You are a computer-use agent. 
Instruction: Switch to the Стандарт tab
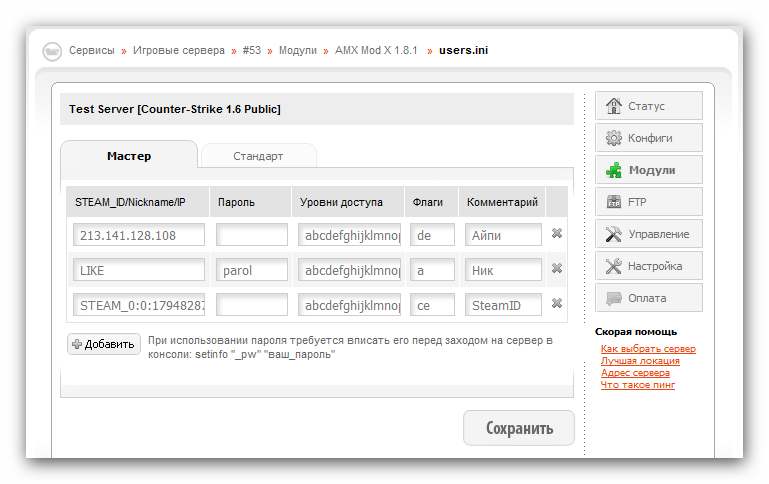coord(258,156)
